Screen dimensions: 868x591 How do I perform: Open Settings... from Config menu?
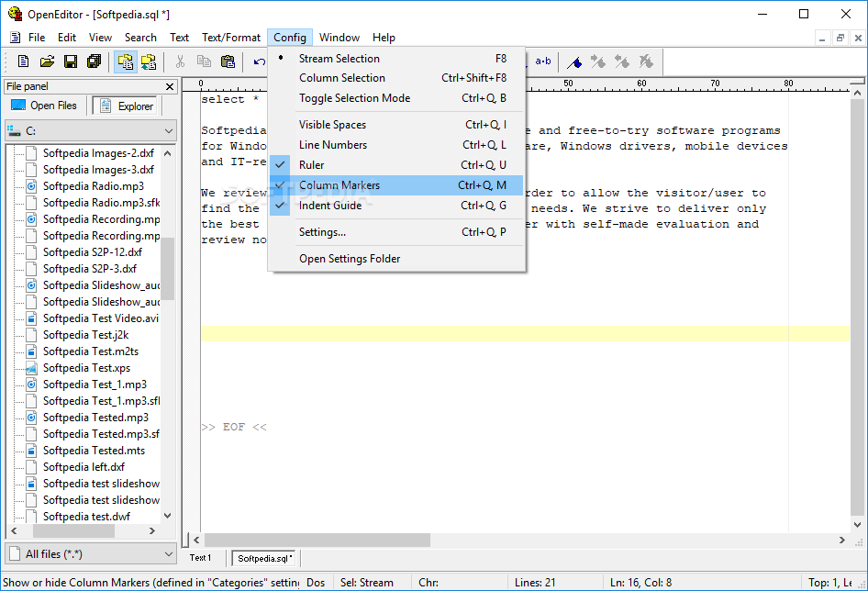(x=396, y=232)
